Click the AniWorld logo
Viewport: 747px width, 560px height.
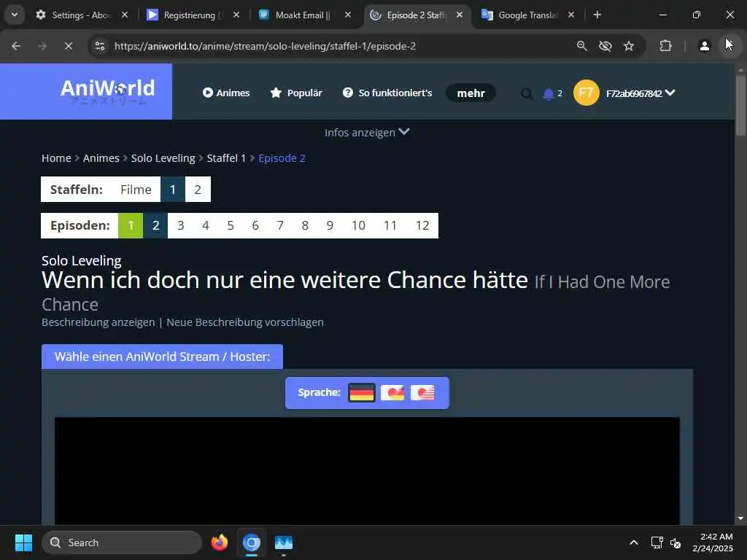point(108,91)
